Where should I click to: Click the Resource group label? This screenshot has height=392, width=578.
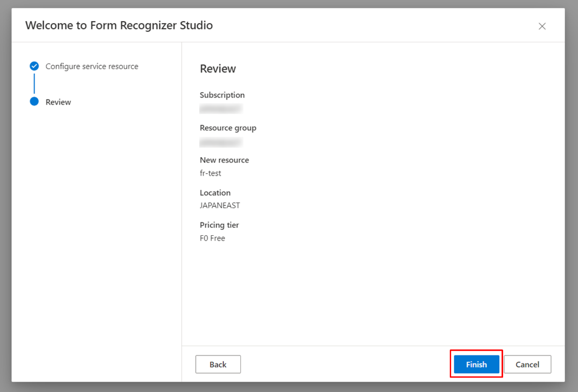point(228,128)
